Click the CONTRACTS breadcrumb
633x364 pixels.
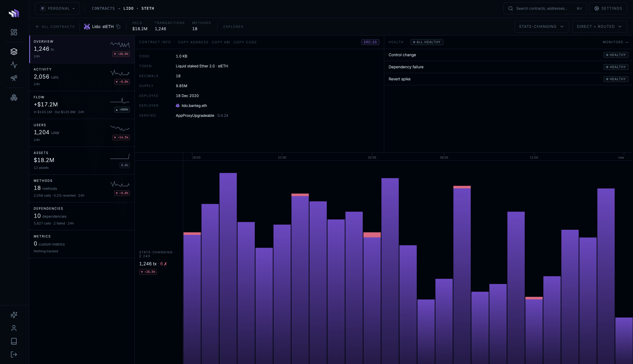103,8
